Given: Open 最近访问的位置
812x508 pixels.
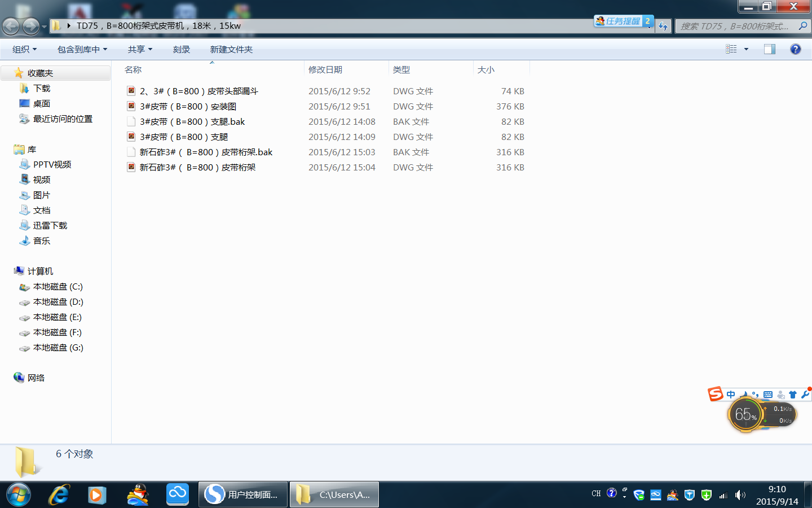Looking at the screenshot, I should [x=63, y=119].
